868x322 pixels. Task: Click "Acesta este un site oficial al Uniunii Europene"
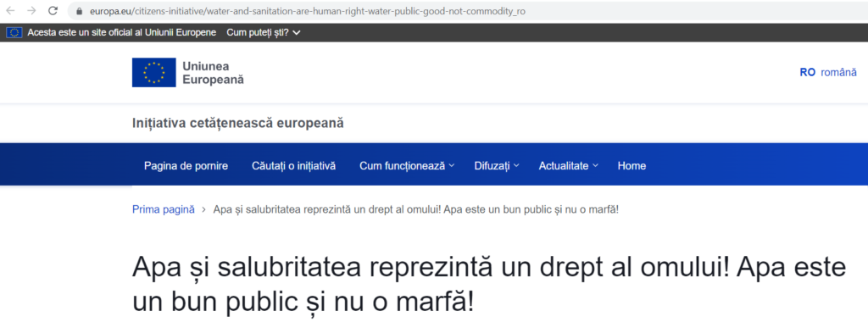coord(122,33)
